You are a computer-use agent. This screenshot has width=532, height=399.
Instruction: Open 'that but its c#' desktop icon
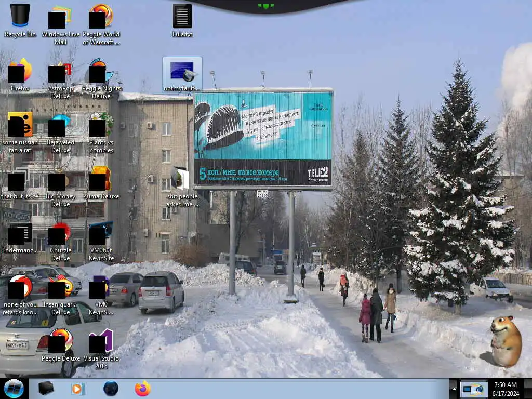[20, 183]
